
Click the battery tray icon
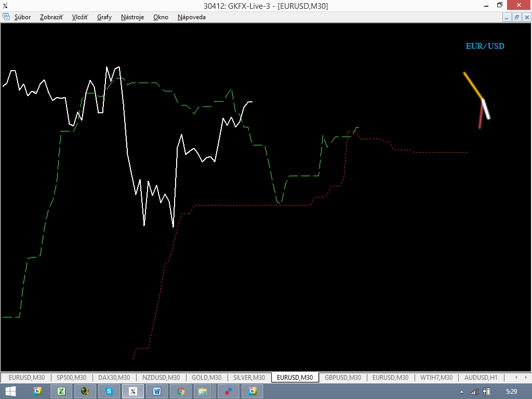[486, 392]
